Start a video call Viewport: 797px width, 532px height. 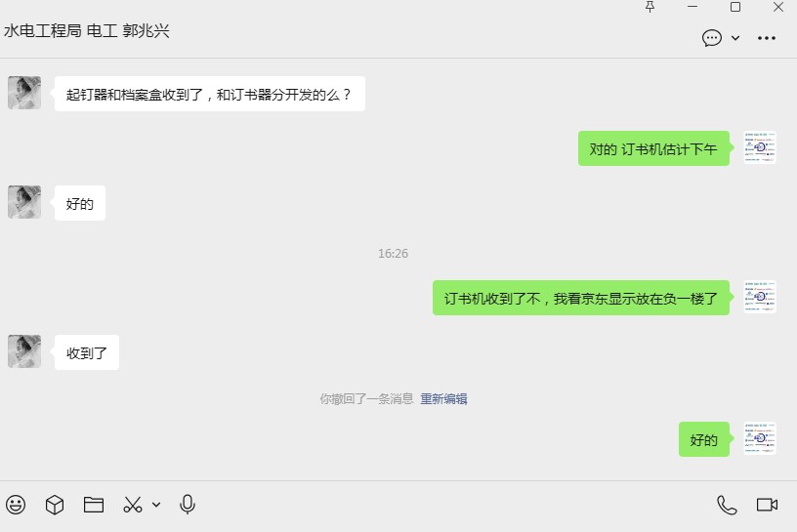click(x=767, y=505)
